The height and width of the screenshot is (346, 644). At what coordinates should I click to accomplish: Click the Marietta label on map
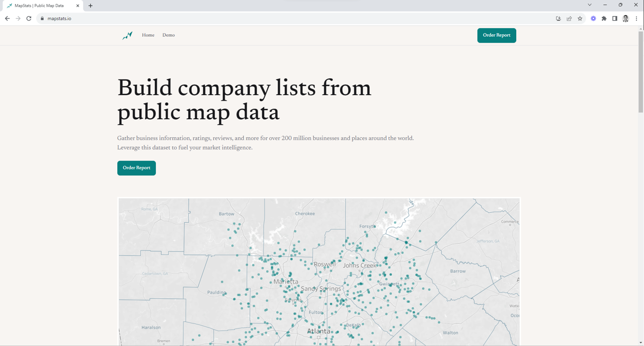(286, 282)
